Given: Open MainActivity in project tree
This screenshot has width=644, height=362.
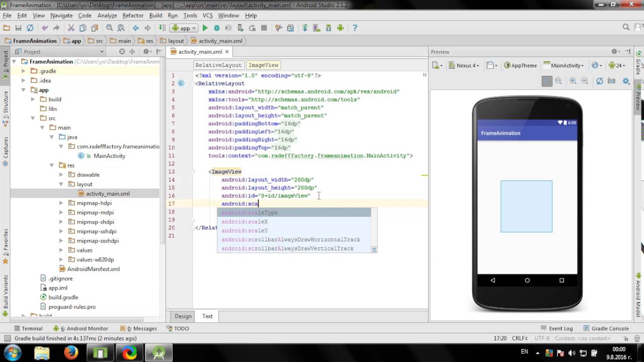Looking at the screenshot, I should (x=109, y=156).
